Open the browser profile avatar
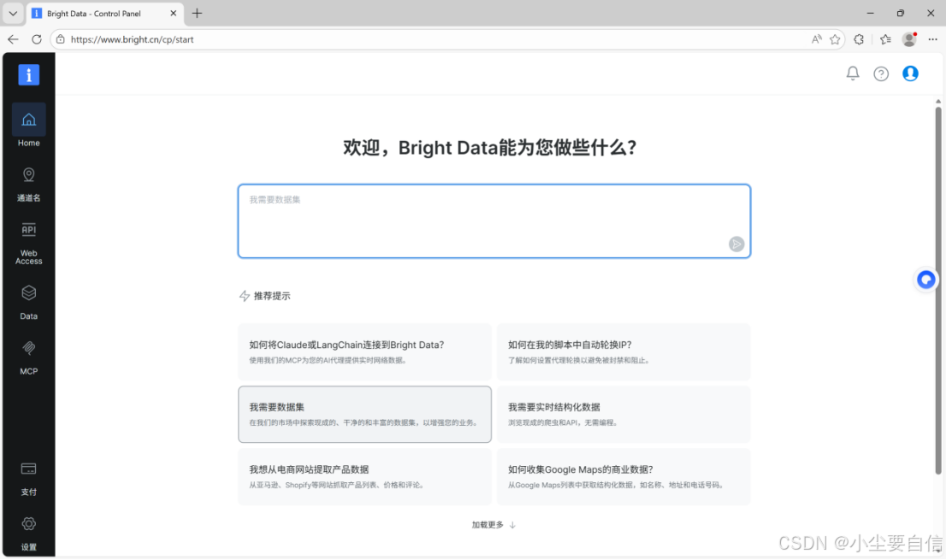This screenshot has height=560, width=946. 909,39
